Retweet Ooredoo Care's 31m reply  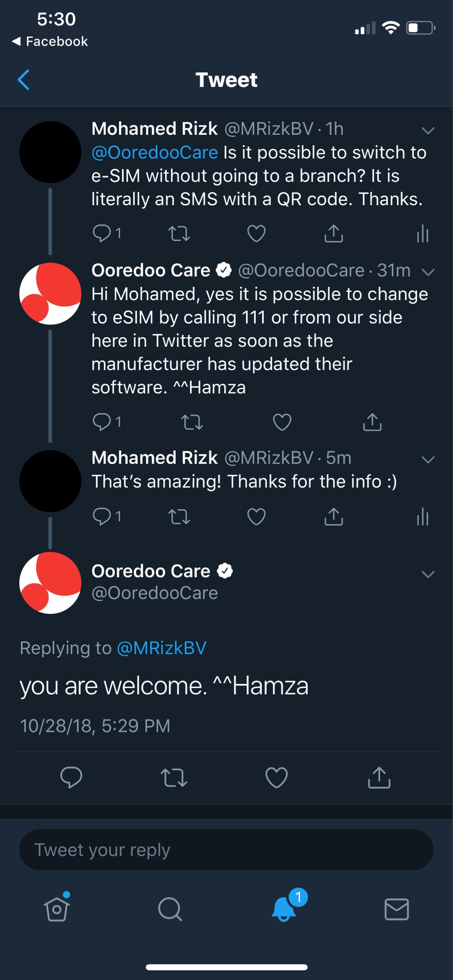coord(192,422)
